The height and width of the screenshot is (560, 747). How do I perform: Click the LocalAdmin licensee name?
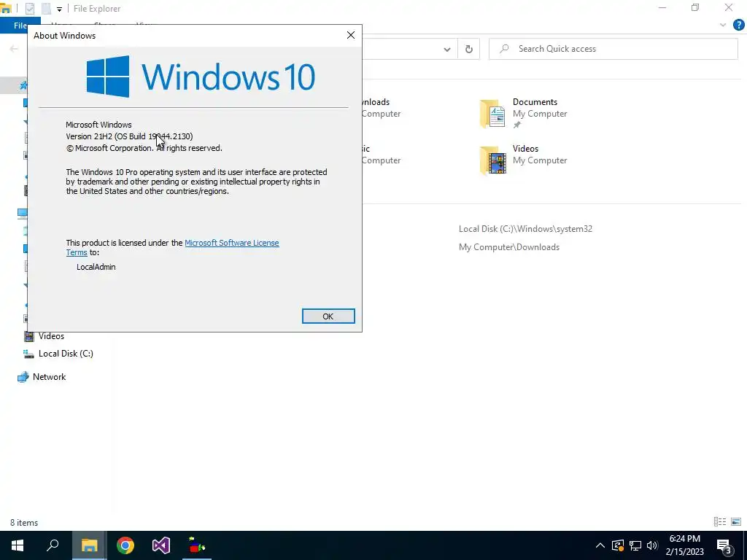(96, 267)
